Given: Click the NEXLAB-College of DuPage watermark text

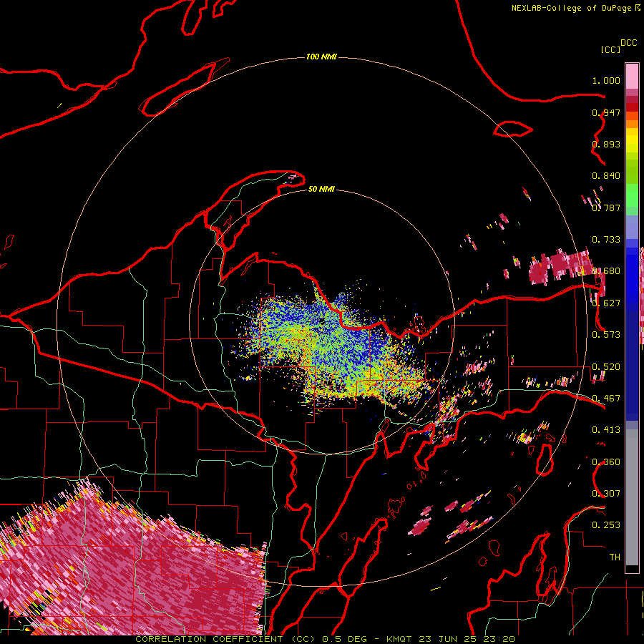Looking at the screenshot, I should click(x=576, y=8).
